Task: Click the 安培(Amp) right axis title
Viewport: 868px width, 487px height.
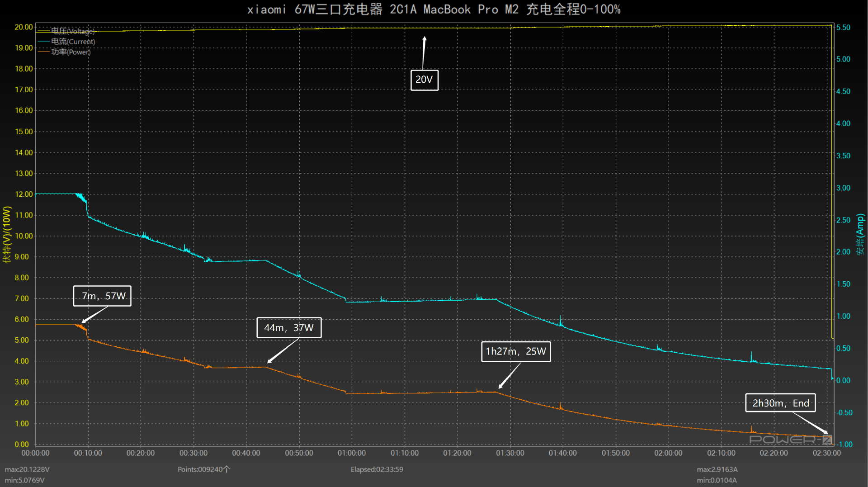Action: (x=859, y=234)
